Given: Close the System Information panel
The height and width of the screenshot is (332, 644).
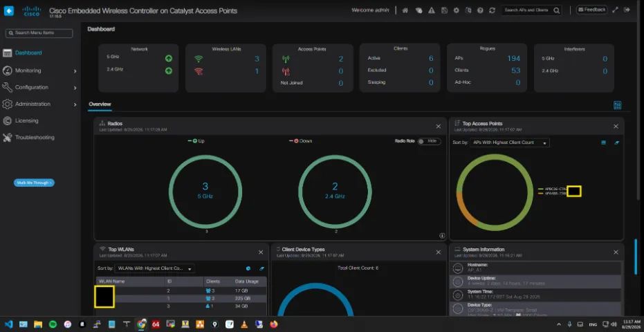Looking at the screenshot, I should [x=616, y=252].
